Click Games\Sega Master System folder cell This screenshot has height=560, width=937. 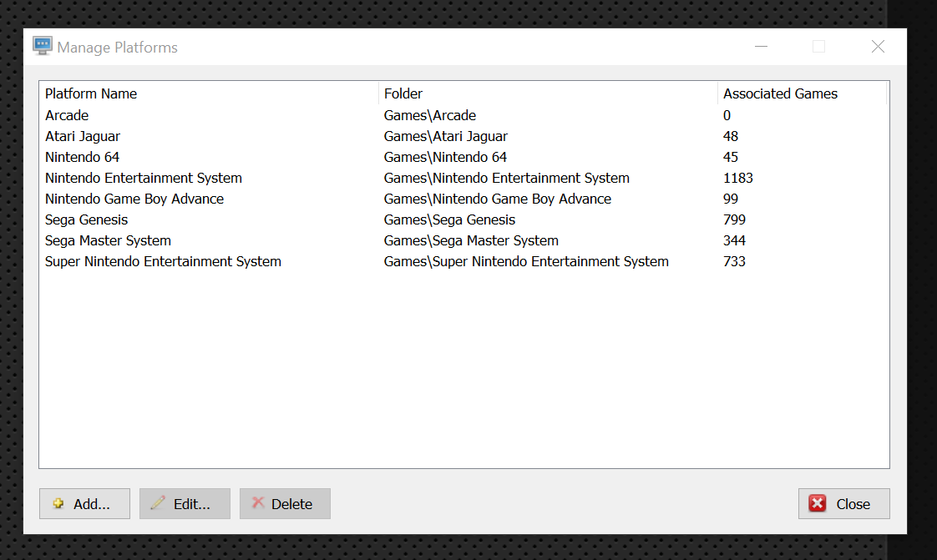(472, 240)
